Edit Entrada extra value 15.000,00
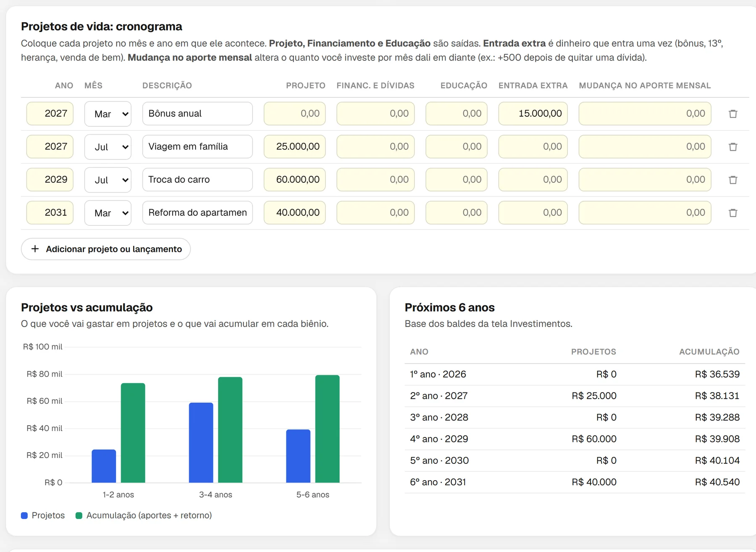This screenshot has height=552, width=756. click(x=533, y=113)
